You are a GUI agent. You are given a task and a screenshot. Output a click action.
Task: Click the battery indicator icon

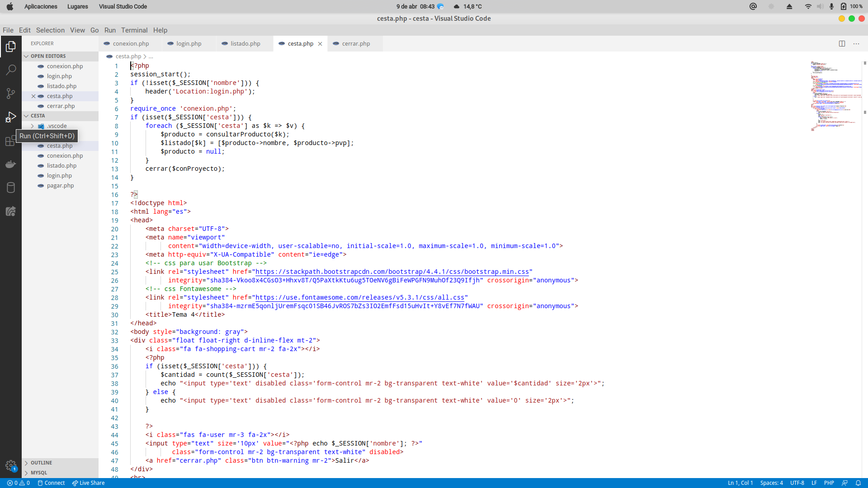pyautogui.click(x=844, y=6)
